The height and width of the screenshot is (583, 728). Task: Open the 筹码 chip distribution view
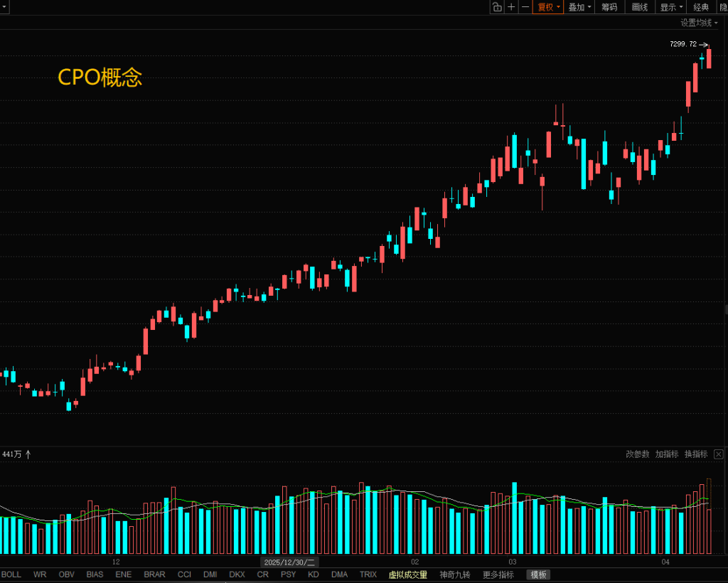tap(609, 7)
